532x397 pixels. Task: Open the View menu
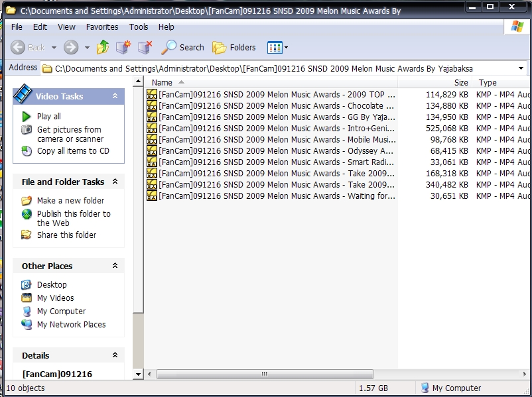pyautogui.click(x=66, y=27)
